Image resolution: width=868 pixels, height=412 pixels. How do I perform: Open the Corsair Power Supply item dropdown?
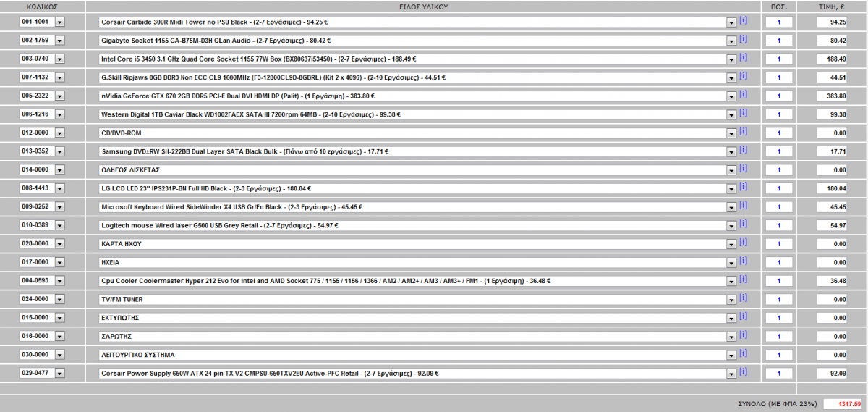click(x=731, y=374)
